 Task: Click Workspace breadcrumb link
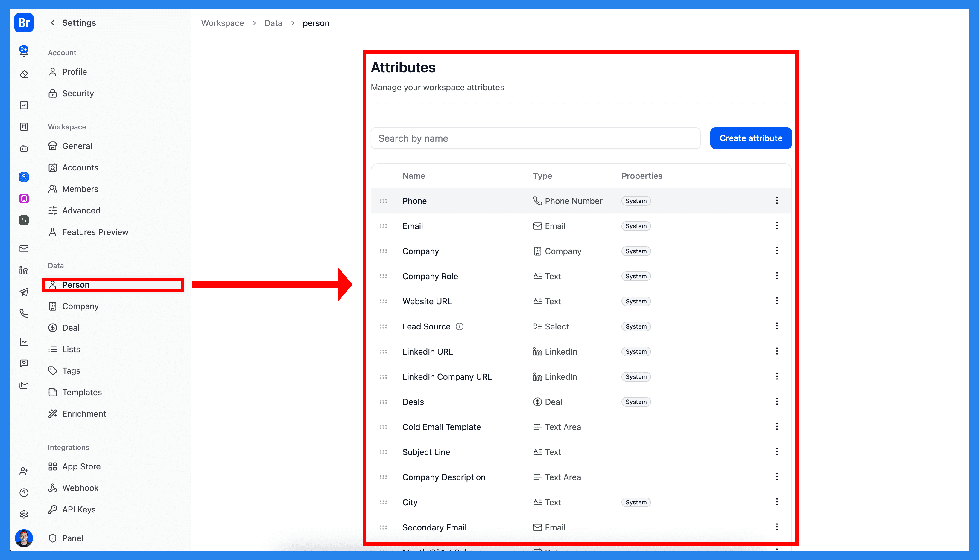click(x=222, y=23)
